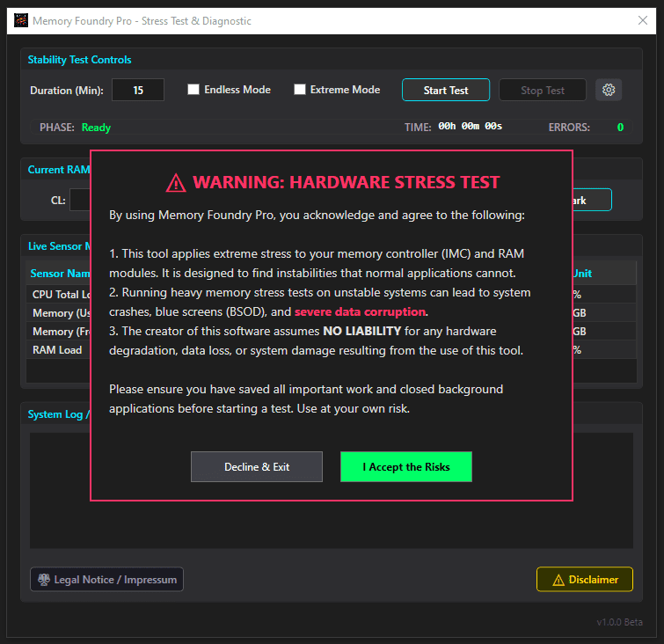Viewport: 664px width, 644px height.
Task: Click the 'Stability Test Controls' heading
Action: coord(80,60)
